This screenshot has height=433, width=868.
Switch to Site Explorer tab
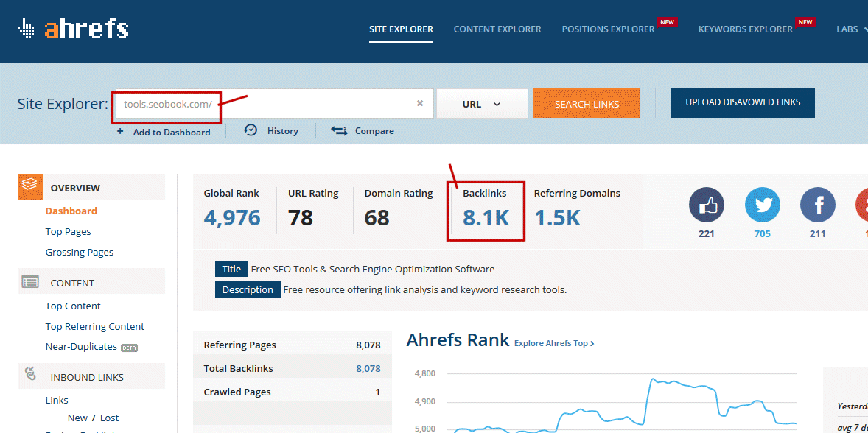[x=402, y=29]
